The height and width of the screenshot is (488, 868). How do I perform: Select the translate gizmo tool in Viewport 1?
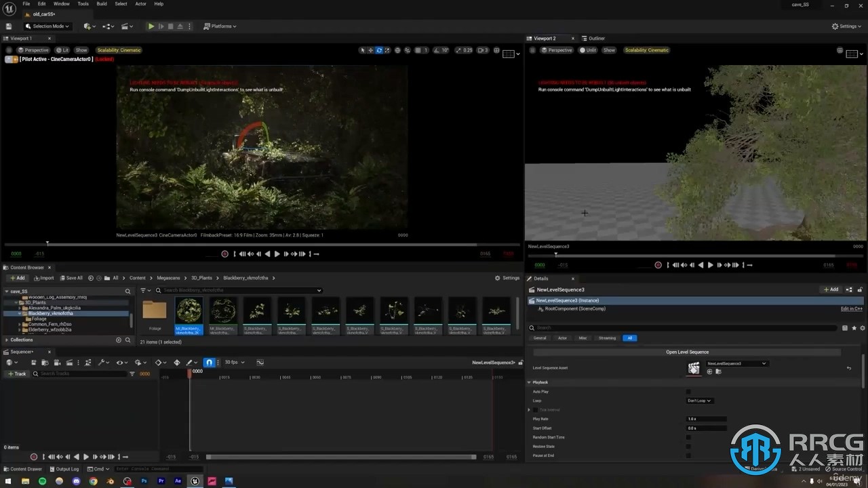[370, 50]
